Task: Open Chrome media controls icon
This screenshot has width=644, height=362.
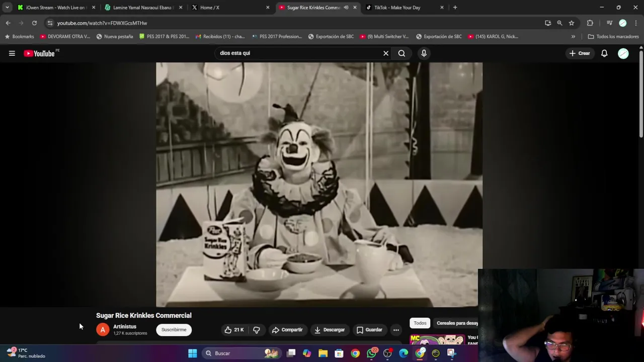Action: (x=609, y=23)
